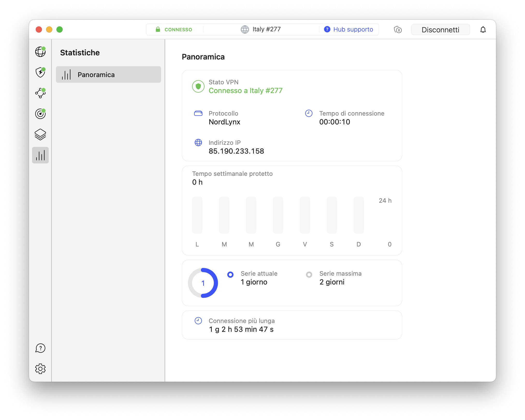Click the Tempo di connessione label
This screenshot has width=525, height=420.
(x=352, y=113)
